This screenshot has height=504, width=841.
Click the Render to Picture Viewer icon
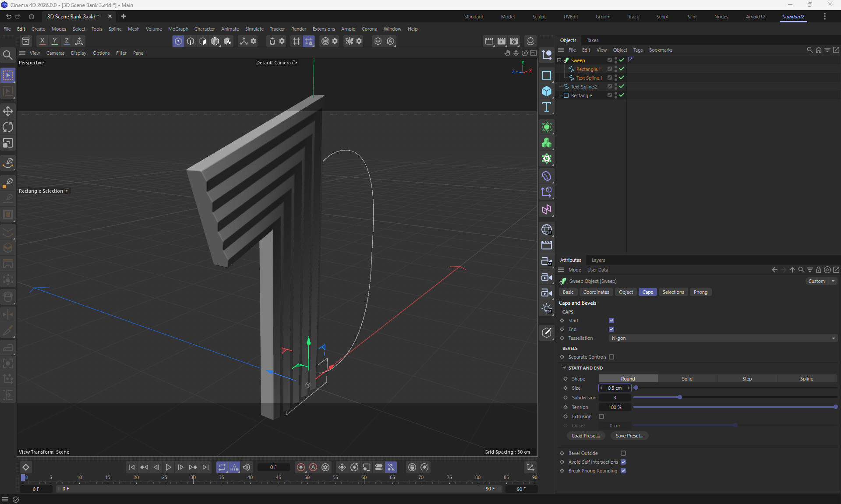pos(502,41)
